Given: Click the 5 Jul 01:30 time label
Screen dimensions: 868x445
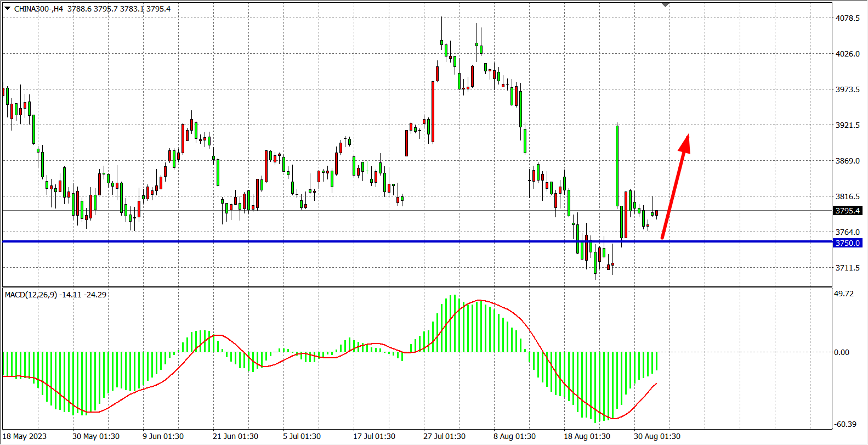Looking at the screenshot, I should [x=302, y=436].
